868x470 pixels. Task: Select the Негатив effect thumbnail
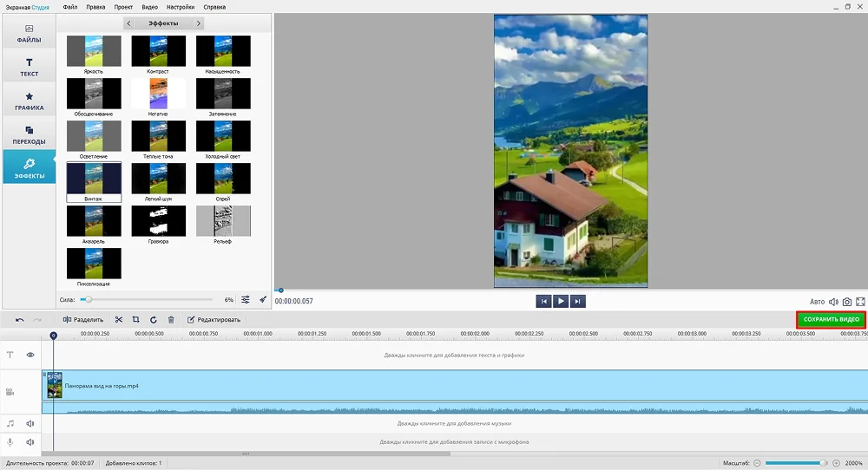point(158,93)
